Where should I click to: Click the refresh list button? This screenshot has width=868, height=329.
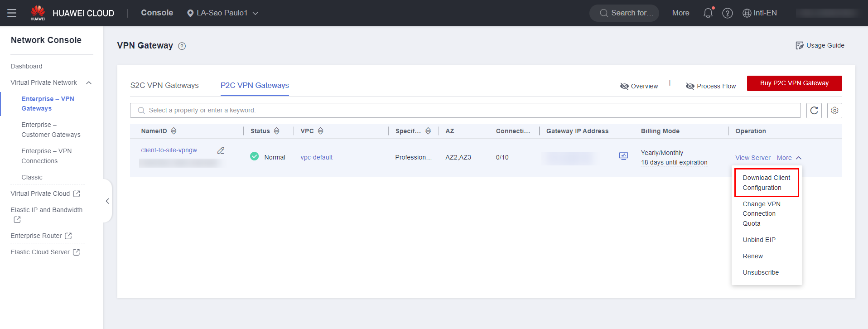coord(814,111)
